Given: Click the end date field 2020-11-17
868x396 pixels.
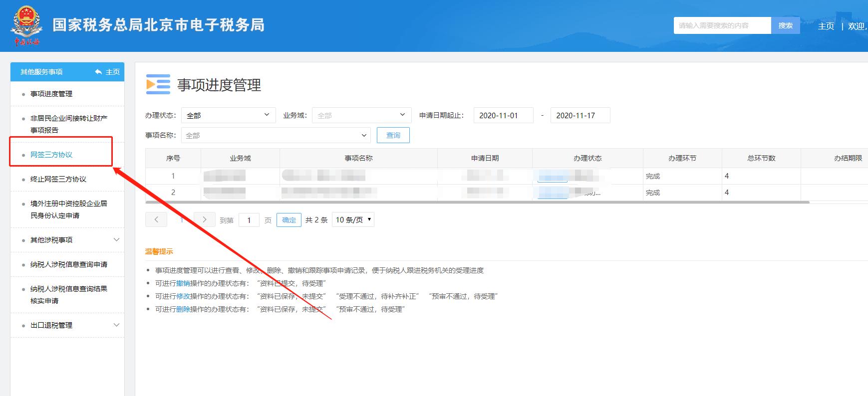Looking at the screenshot, I should coord(580,115).
